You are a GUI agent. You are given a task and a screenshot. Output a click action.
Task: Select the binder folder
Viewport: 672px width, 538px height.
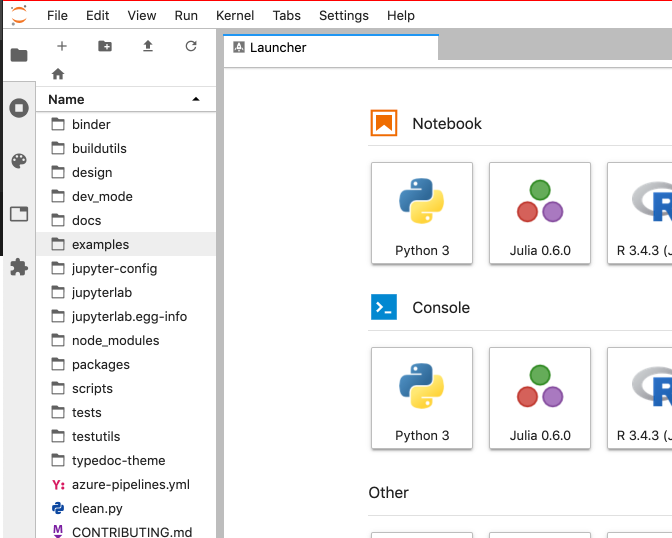pyautogui.click(x=126, y=124)
